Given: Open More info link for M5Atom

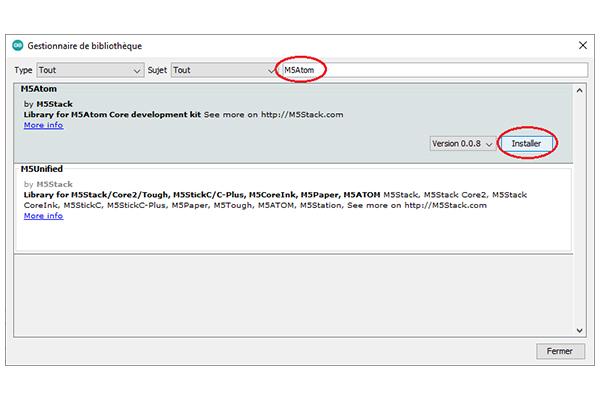Looking at the screenshot, I should (43, 125).
